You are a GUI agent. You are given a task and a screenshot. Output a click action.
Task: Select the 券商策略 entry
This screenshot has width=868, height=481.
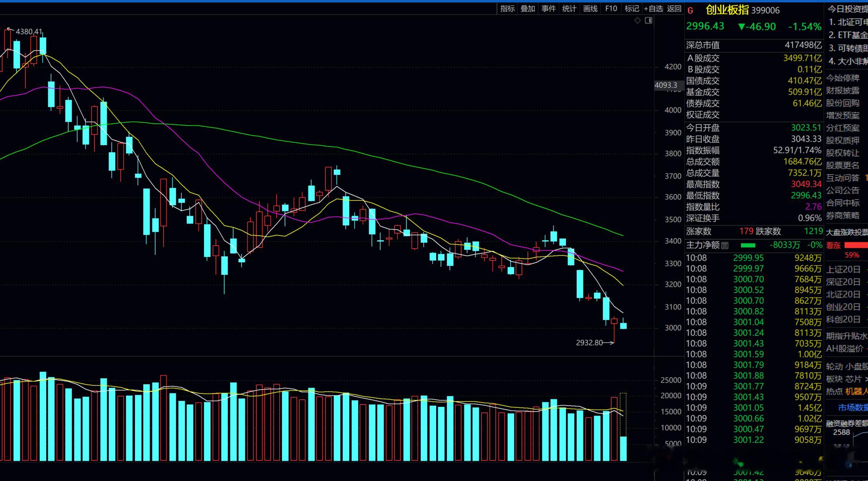(x=843, y=216)
